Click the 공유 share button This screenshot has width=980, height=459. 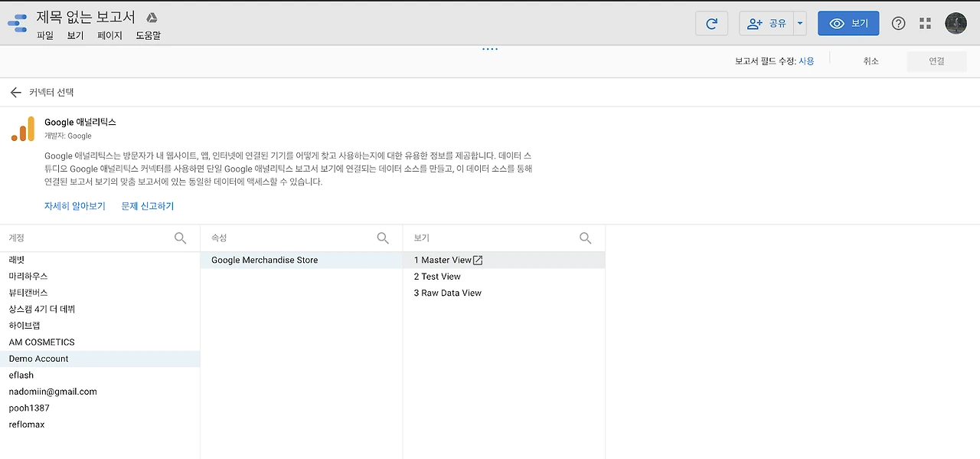click(766, 23)
